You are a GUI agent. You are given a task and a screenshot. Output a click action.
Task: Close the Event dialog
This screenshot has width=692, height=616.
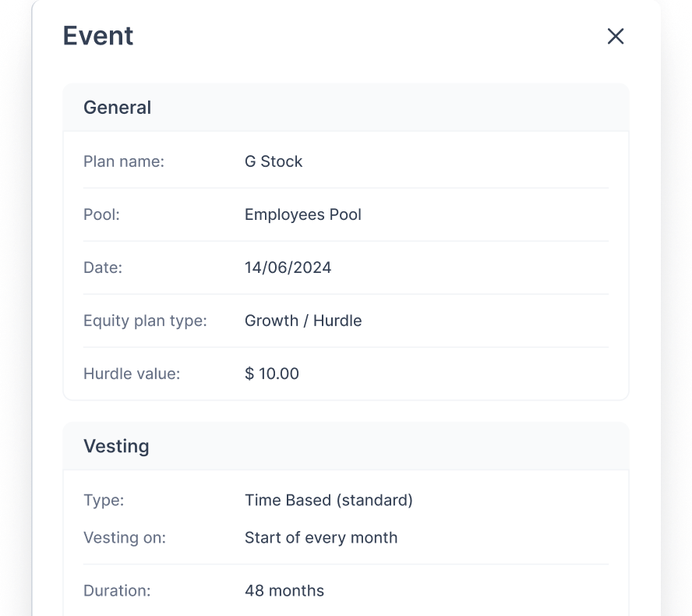click(616, 36)
